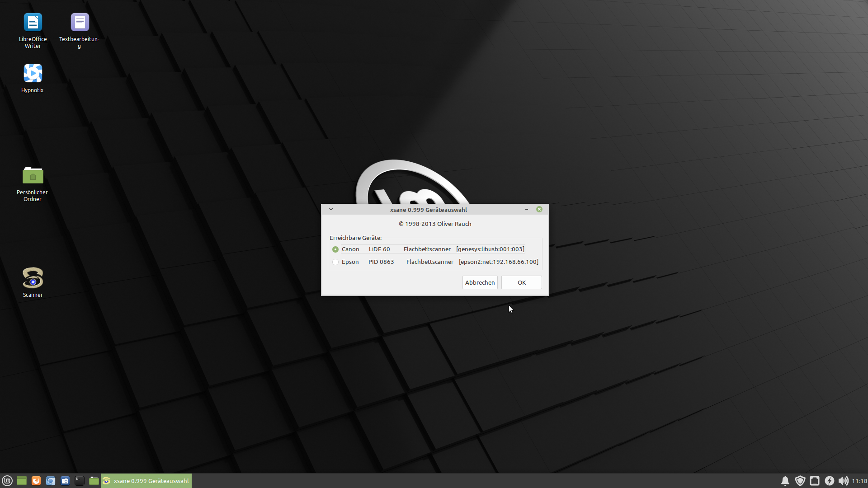Image resolution: width=868 pixels, height=488 pixels.
Task: Click the epson2:net:192.168.66.100 device address text
Action: [499, 262]
